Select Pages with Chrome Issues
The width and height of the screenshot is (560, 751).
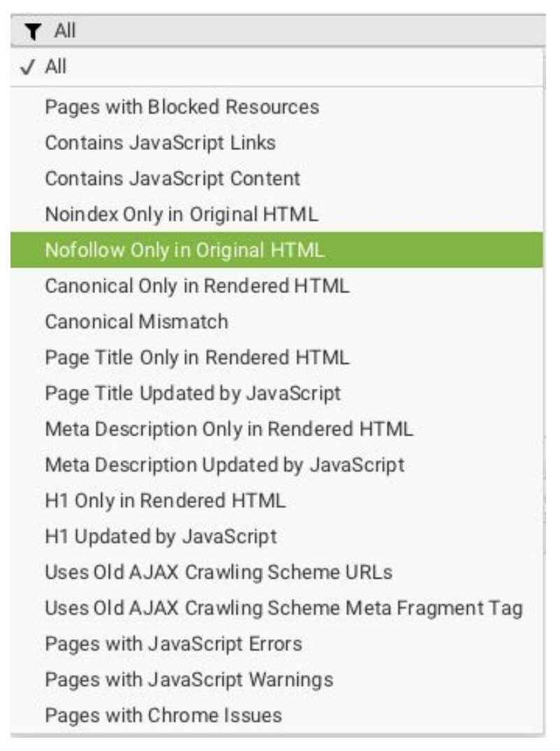tap(277, 715)
